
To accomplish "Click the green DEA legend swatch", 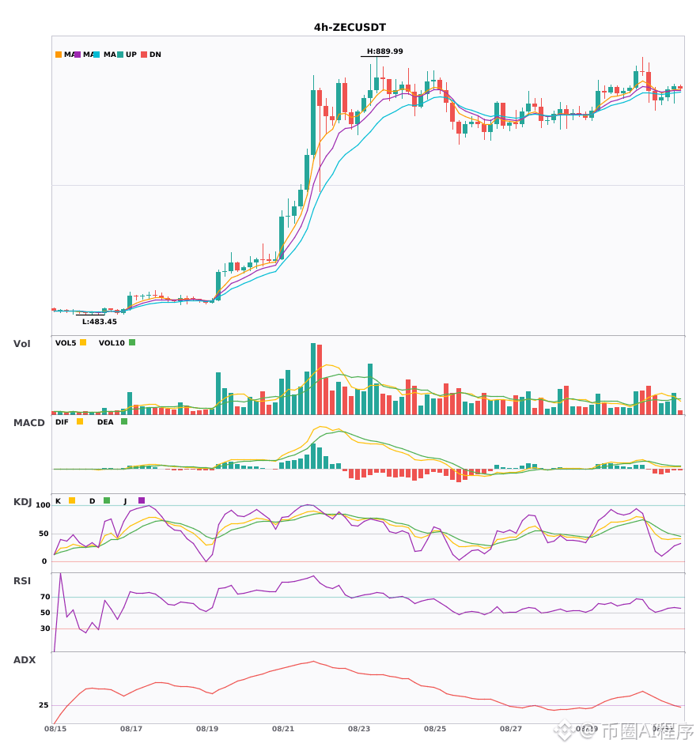I will click(124, 421).
